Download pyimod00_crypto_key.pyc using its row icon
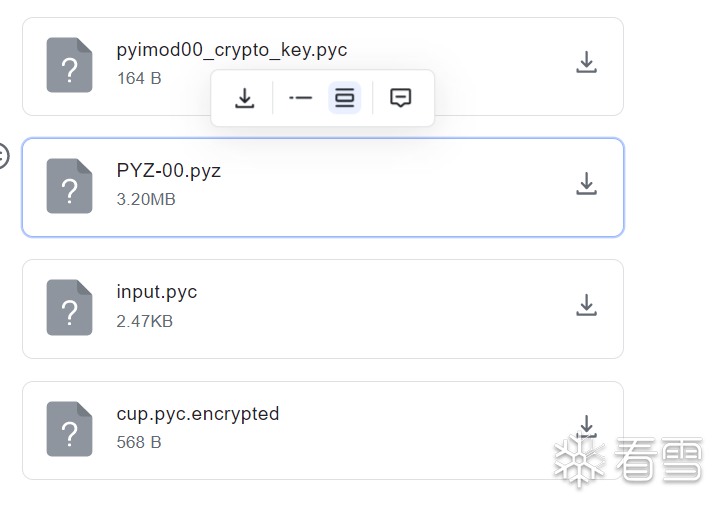The width and height of the screenshot is (718, 506). tap(586, 63)
